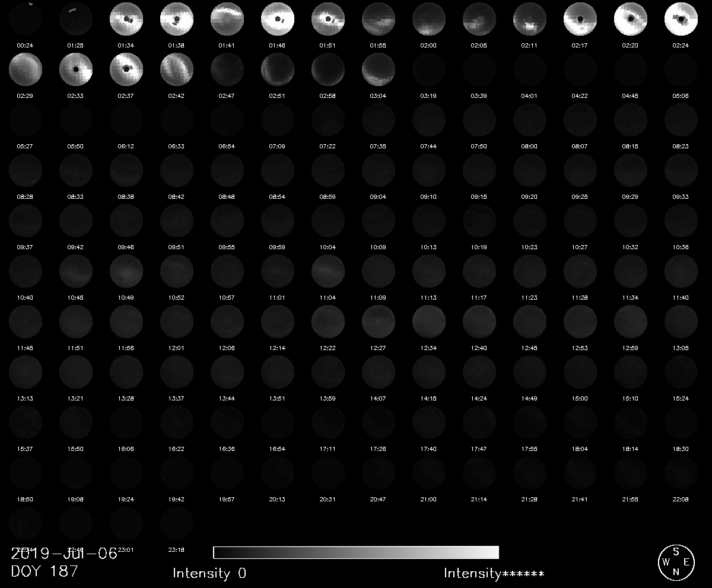Viewport: 712px width, 588px height.
Task: Click the 02:11 image thumbnail
Action: [530, 20]
